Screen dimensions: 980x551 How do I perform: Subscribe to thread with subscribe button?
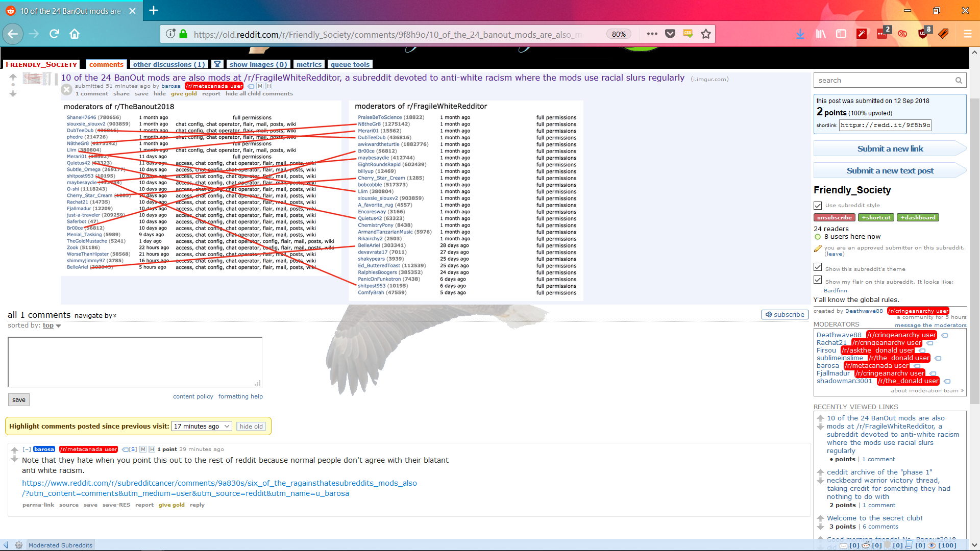[x=785, y=315]
